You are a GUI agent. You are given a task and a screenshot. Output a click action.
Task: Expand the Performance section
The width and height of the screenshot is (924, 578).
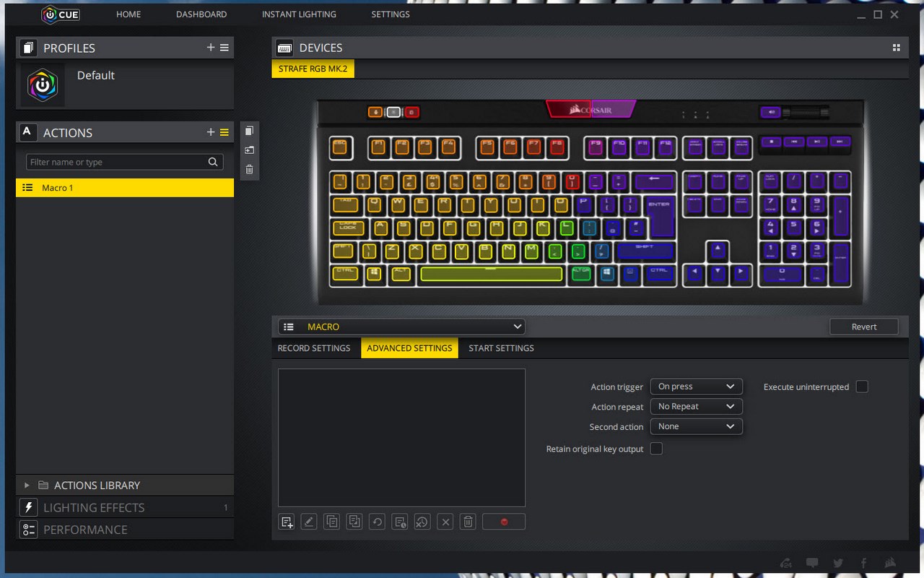tap(125, 530)
